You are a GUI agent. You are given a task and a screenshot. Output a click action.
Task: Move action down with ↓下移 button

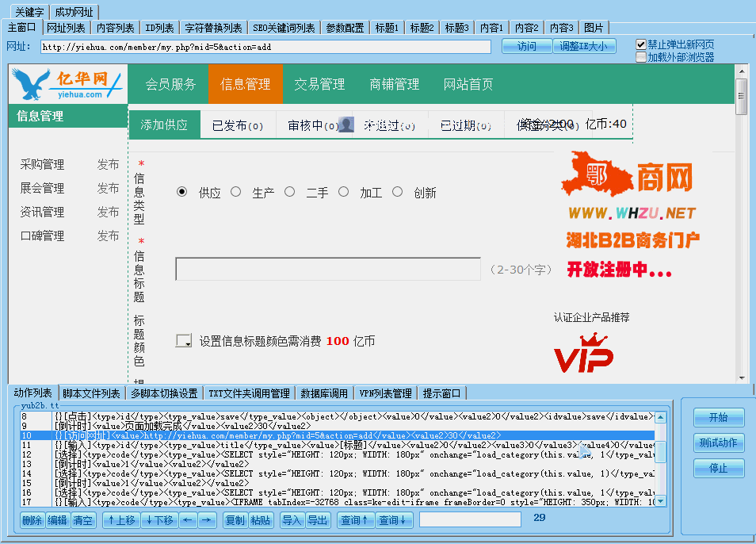coord(159,520)
